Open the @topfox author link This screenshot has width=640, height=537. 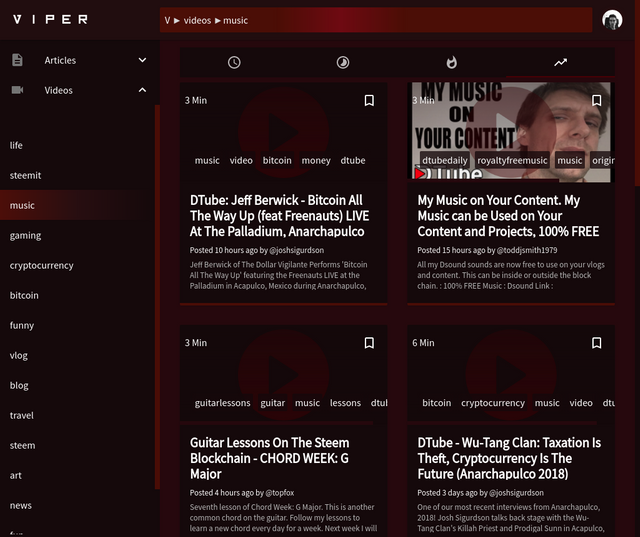pyautogui.click(x=280, y=493)
